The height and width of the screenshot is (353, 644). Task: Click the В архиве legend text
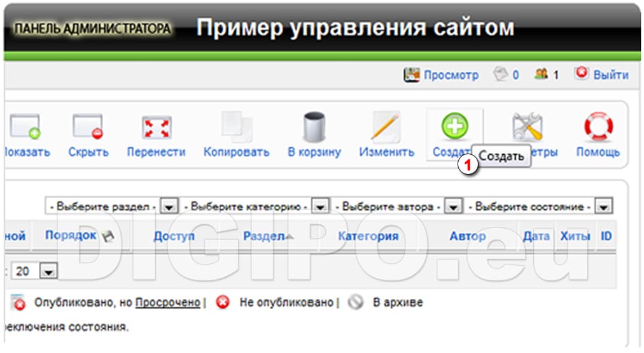click(398, 303)
